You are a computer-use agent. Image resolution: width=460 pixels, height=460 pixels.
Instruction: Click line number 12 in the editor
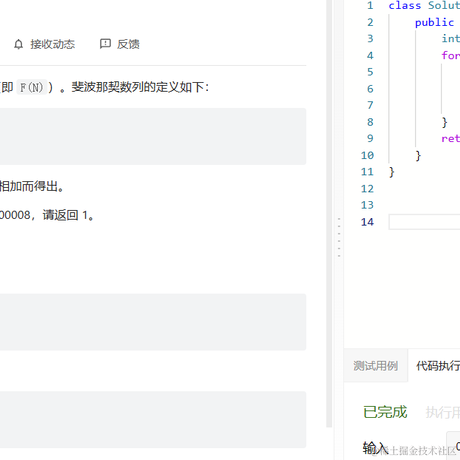point(367,189)
